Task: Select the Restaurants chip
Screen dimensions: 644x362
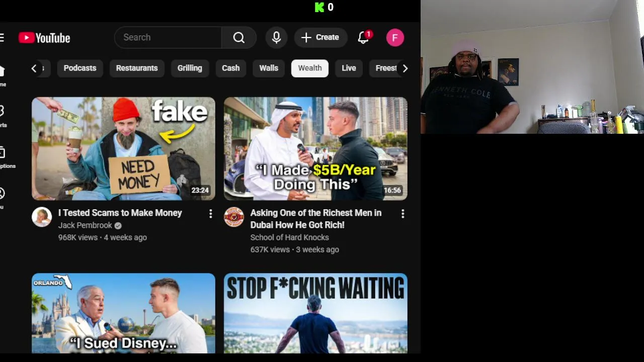Action: pos(137,68)
